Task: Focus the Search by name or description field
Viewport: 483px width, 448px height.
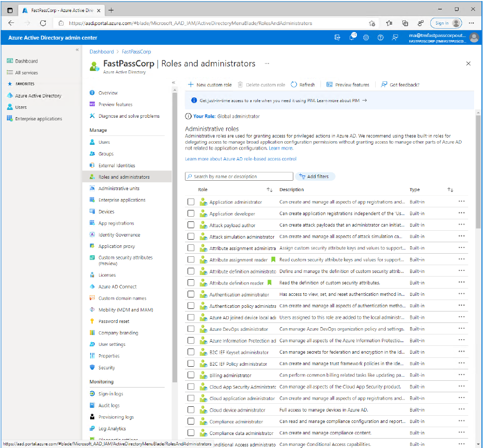Action: click(x=240, y=177)
